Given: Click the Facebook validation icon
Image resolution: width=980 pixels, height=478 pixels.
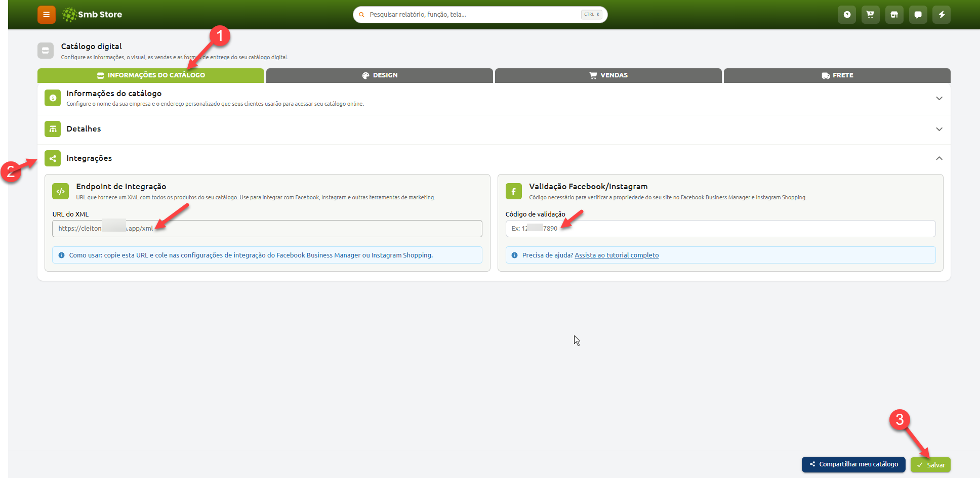Looking at the screenshot, I should click(514, 191).
